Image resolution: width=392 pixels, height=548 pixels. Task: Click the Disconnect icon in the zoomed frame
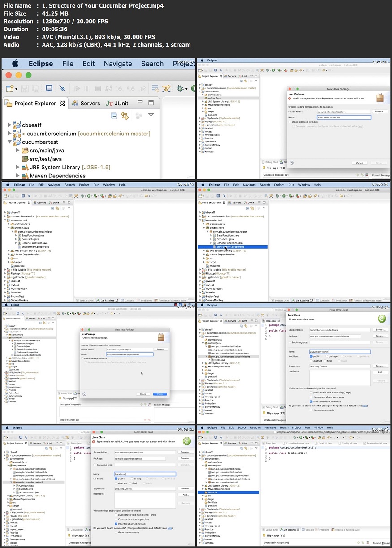click(x=108, y=88)
